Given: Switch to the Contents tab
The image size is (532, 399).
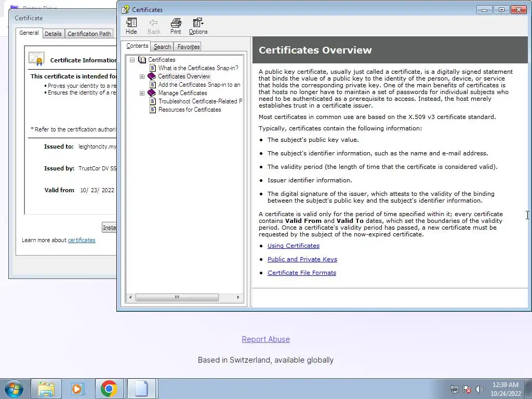Looking at the screenshot, I should click(137, 46).
